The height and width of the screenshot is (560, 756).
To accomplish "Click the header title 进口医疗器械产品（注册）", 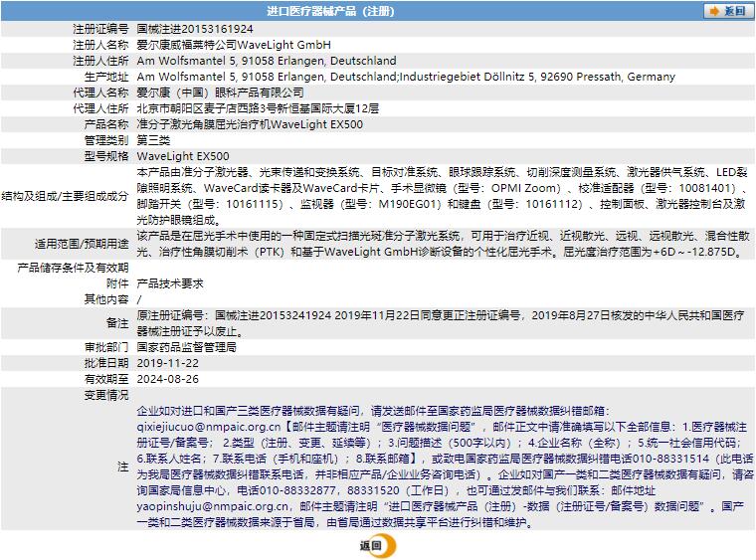I will tap(330, 11).
